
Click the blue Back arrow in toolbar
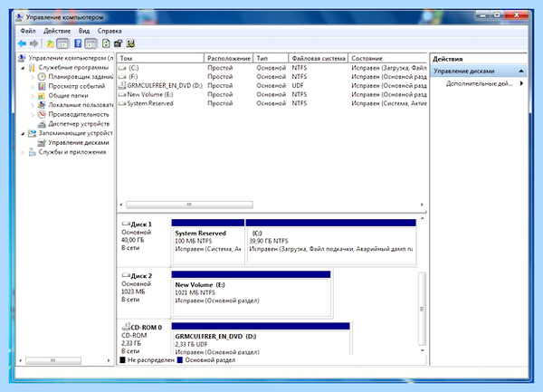(x=22, y=43)
